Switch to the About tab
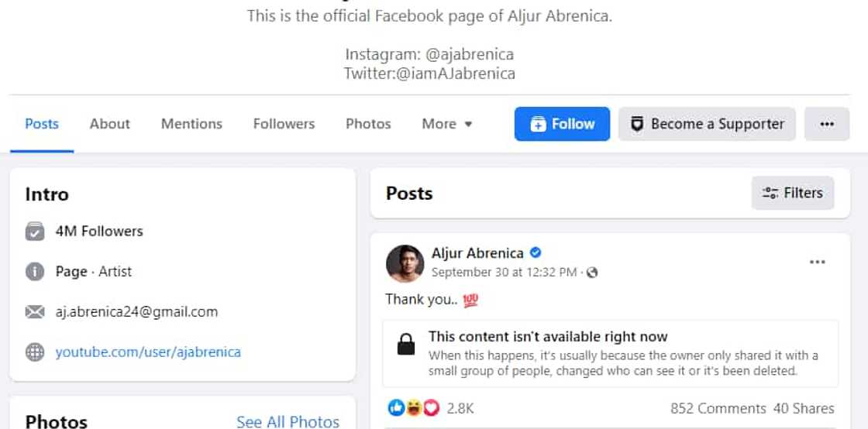This screenshot has width=868, height=429. point(109,124)
